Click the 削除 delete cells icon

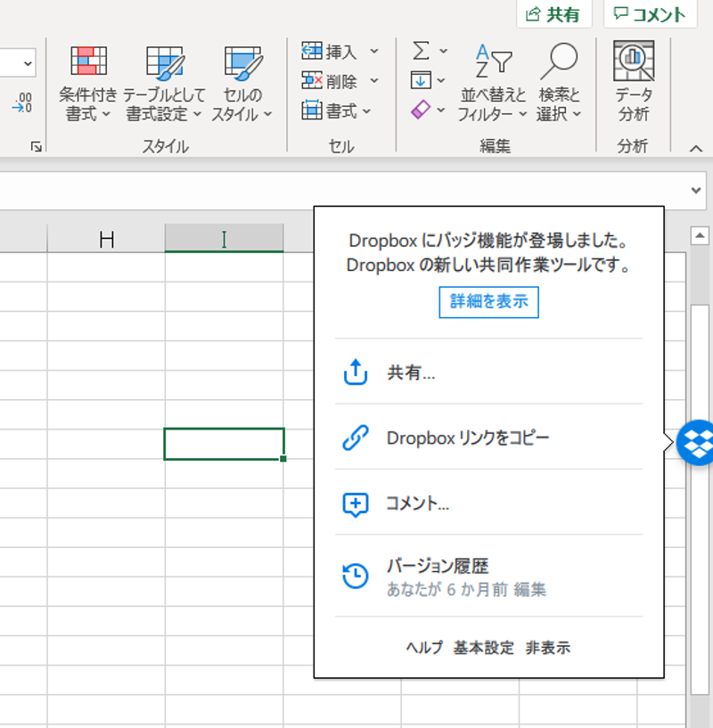click(312, 81)
